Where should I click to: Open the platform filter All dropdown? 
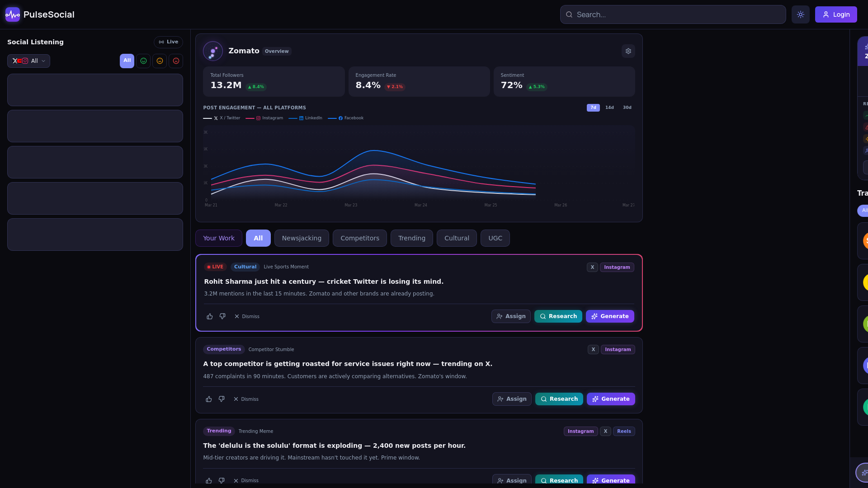pos(28,61)
